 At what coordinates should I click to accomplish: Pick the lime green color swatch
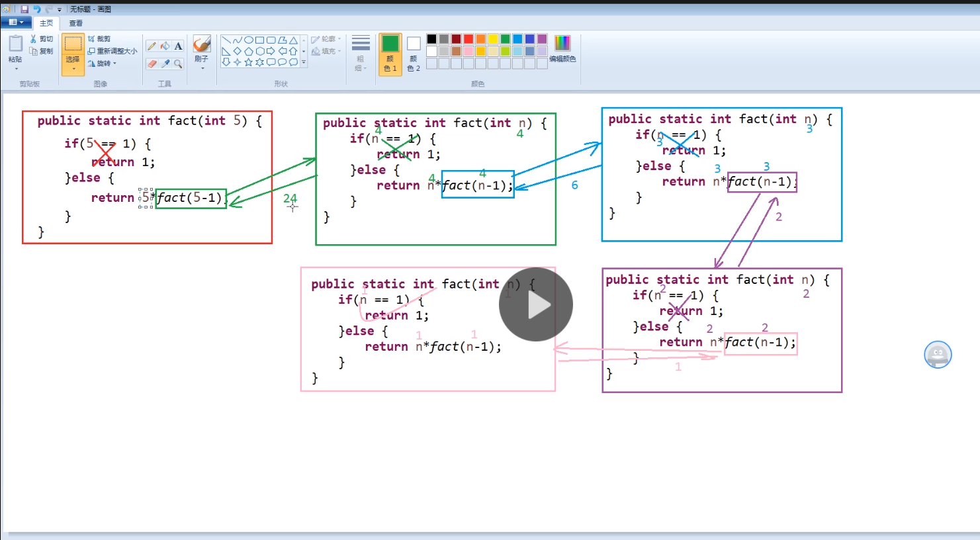tap(506, 51)
